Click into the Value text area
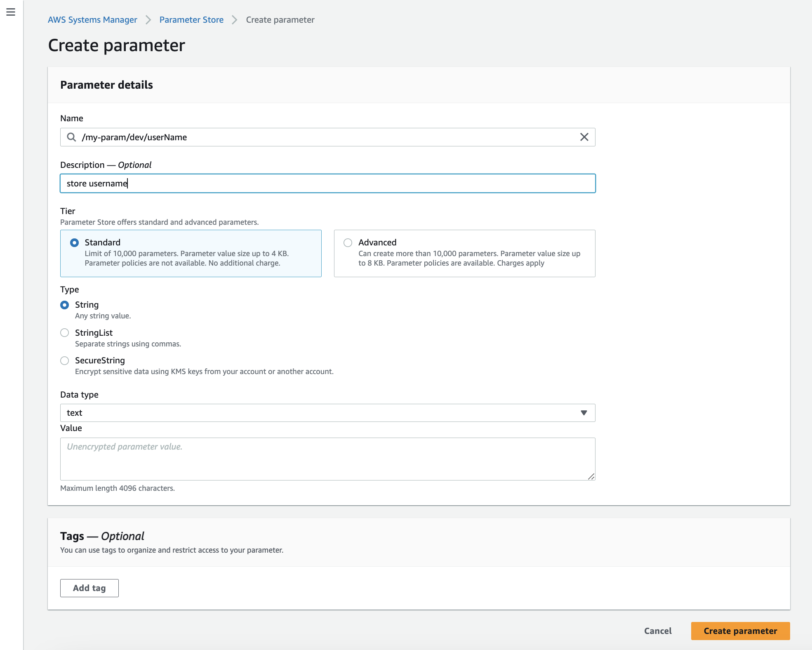Viewport: 812px width, 650px height. coord(327,459)
